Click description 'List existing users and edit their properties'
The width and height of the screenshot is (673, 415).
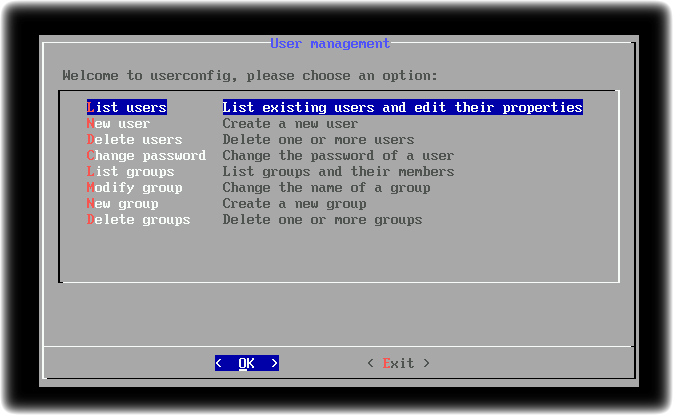[x=402, y=107]
